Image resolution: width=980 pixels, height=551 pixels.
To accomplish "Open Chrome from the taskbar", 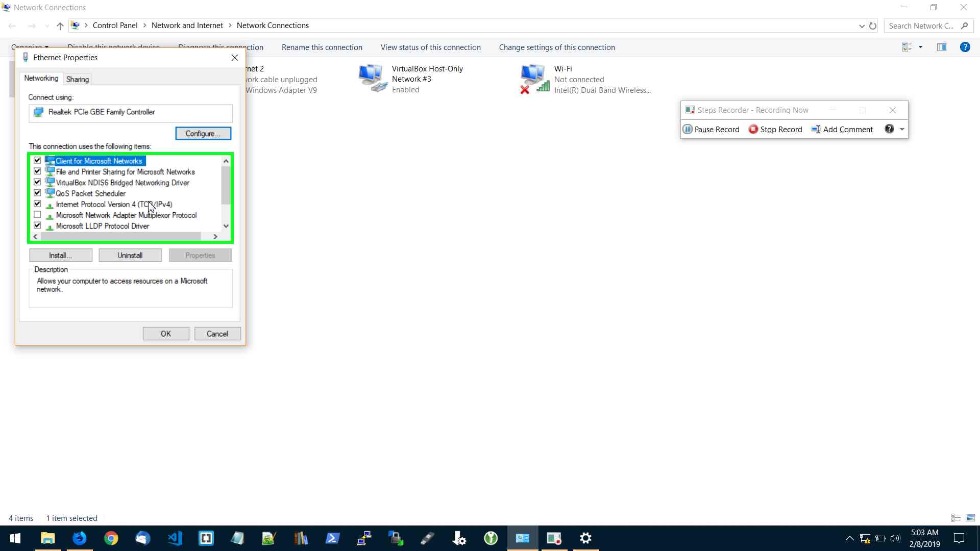I will pos(111,538).
